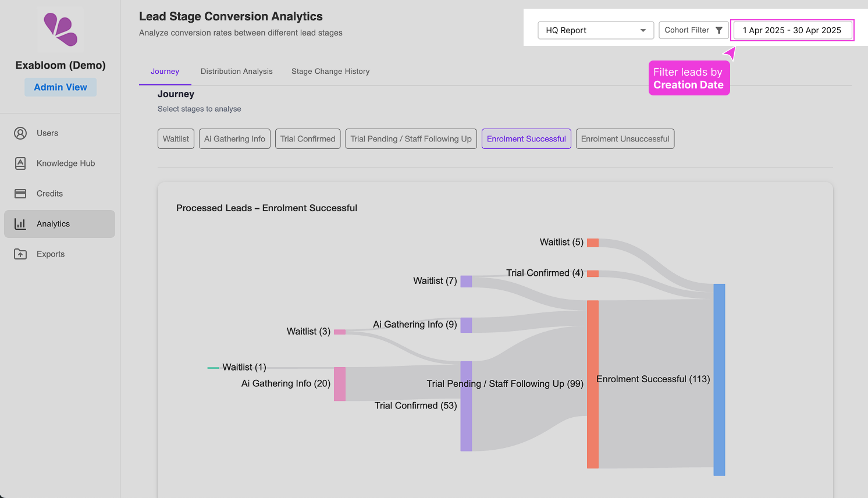
Task: Click the Admin View button
Action: (x=61, y=87)
